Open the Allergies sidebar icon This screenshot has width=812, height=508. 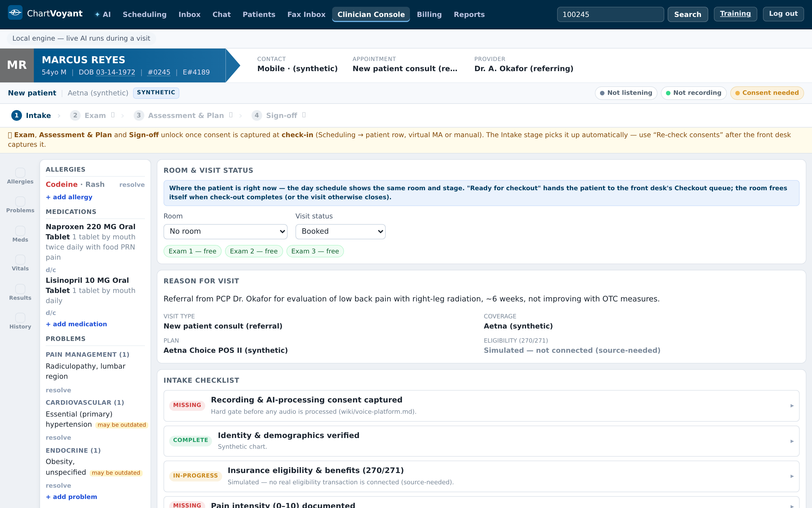point(20,176)
